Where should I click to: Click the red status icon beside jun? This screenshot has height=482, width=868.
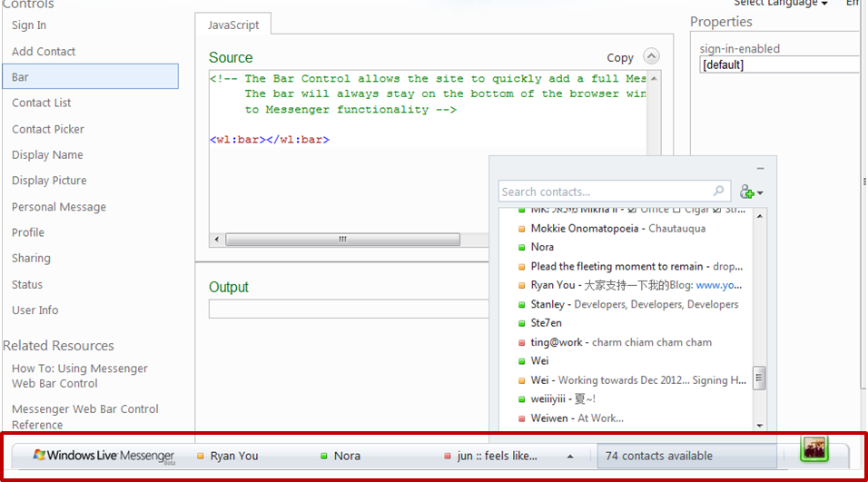click(x=448, y=456)
